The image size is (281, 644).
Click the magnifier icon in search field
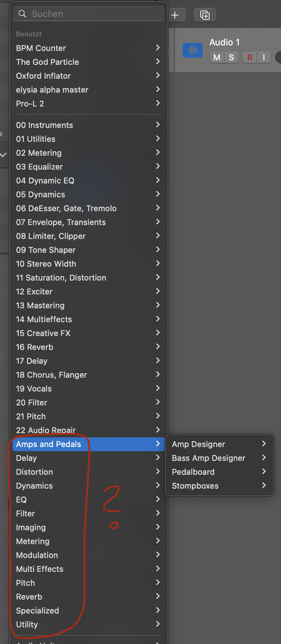pyautogui.click(x=23, y=14)
